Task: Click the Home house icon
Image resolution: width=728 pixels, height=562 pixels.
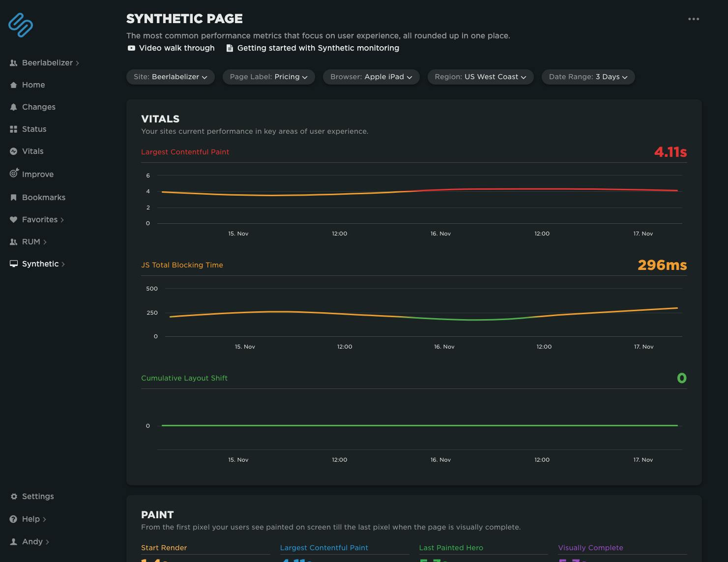Action: pos(14,85)
